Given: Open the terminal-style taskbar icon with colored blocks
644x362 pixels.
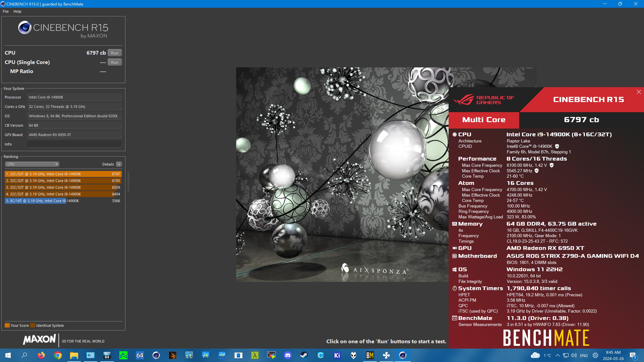Looking at the screenshot, I should [271, 355].
